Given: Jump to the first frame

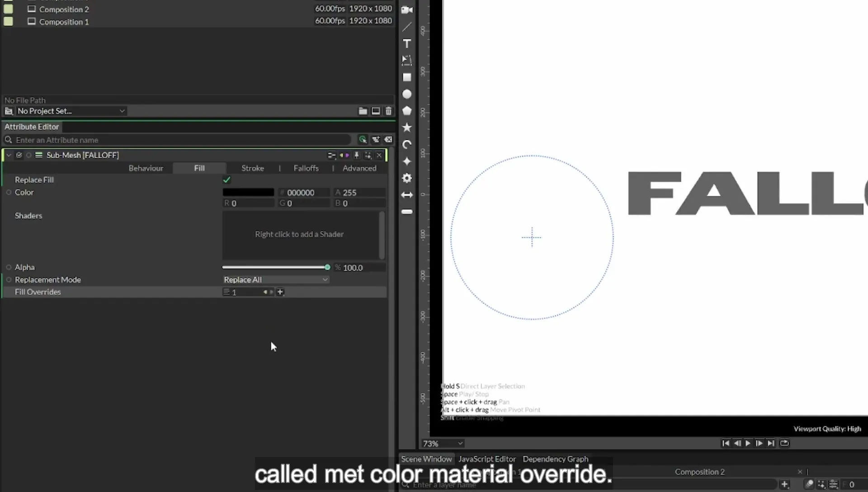Looking at the screenshot, I should click(726, 443).
